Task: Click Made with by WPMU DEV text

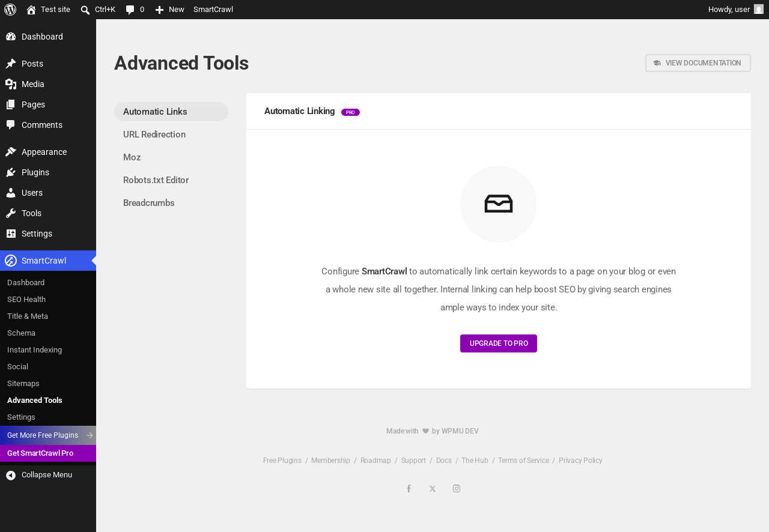Action: pyautogui.click(x=433, y=431)
